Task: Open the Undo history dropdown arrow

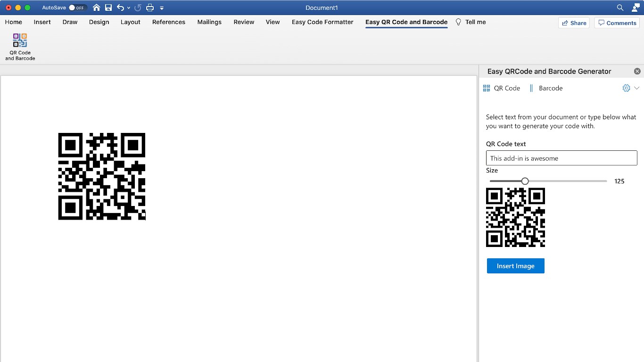Action: (129, 8)
